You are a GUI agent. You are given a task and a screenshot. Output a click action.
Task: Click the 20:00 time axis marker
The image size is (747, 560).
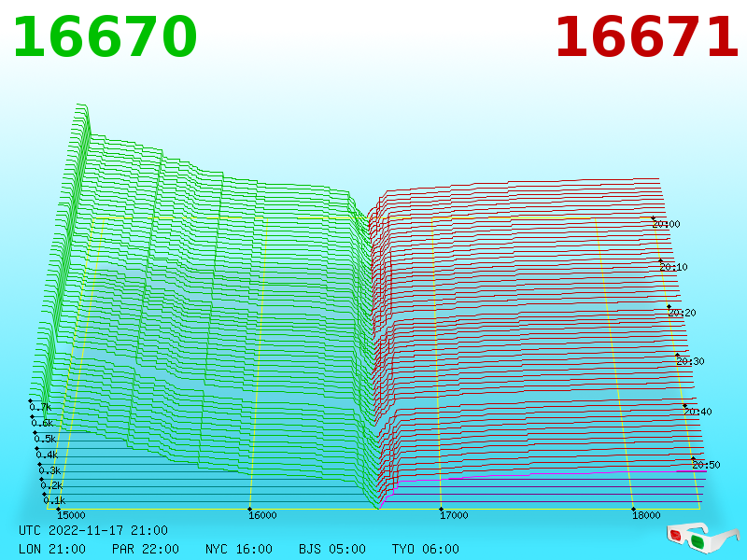point(666,224)
